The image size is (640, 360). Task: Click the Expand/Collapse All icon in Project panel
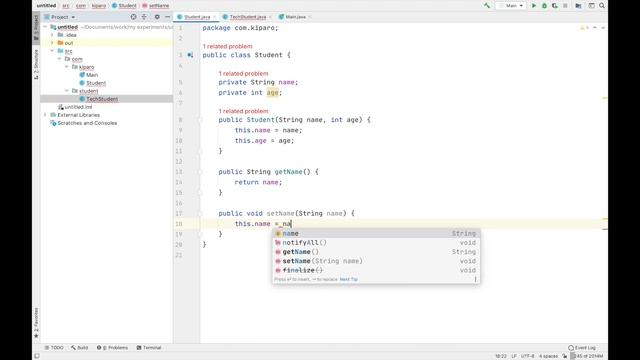[144, 17]
